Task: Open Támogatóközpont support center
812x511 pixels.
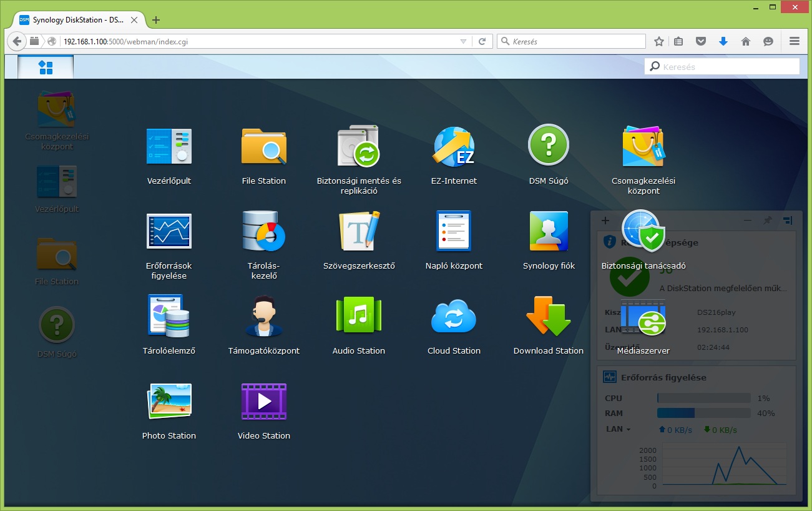Action: point(263,316)
